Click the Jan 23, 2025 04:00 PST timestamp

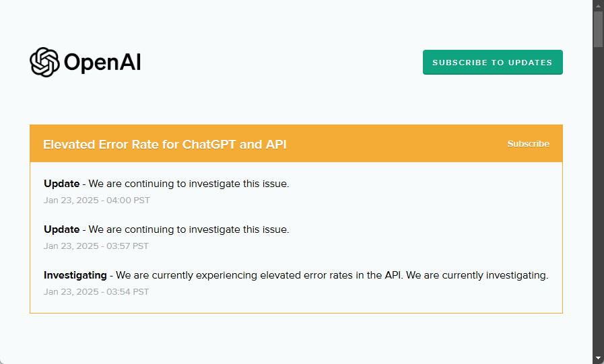pos(96,201)
